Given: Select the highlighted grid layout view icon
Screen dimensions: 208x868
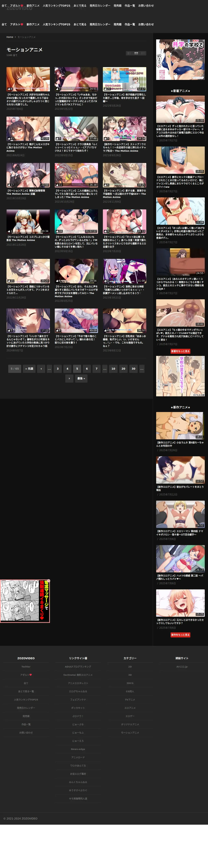Looking at the screenshot, I should (x=136, y=53).
